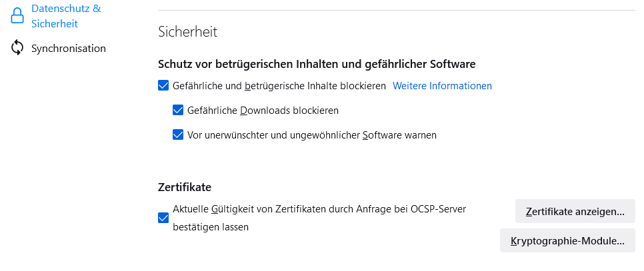Disable the Gefährliche Downloads blockieren checkbox
The width and height of the screenshot is (644, 271).
point(178,110)
